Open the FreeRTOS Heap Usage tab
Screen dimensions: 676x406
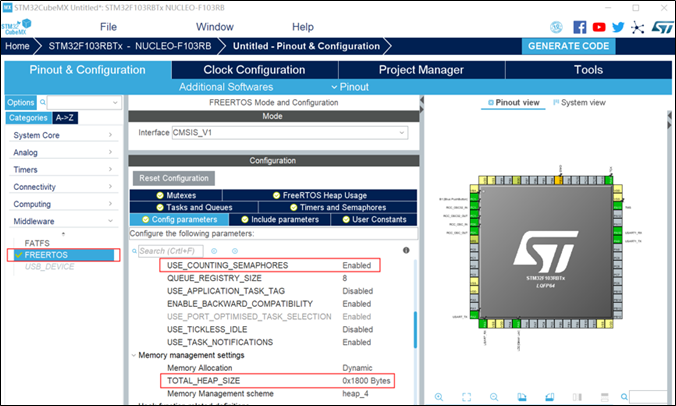[x=320, y=195]
